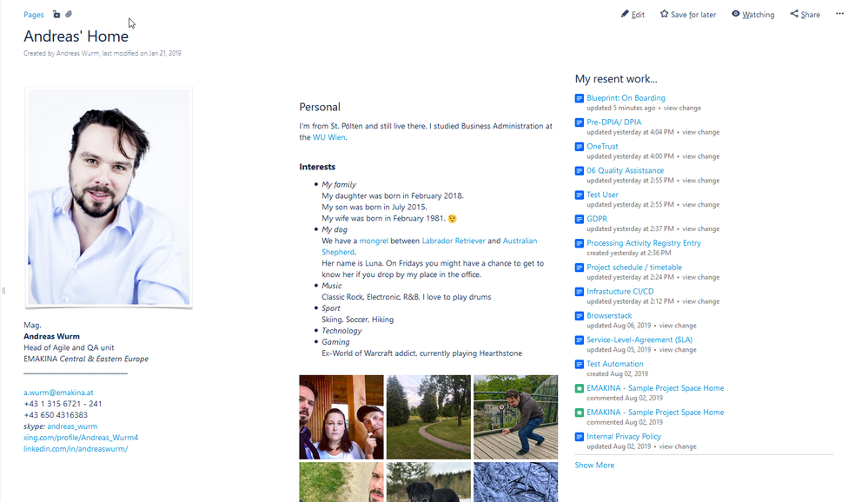Open the Service-Level-Agreement (SLA) page
Image resolution: width=868 pixels, height=502 pixels.
639,340
